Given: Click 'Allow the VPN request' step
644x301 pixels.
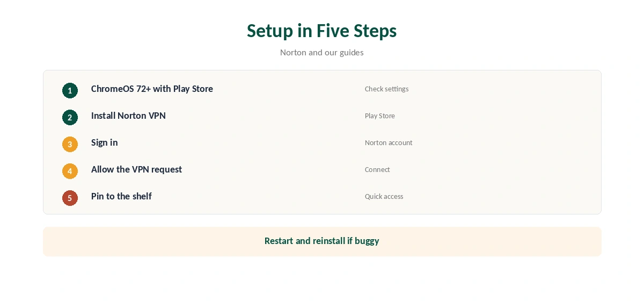Looking at the screenshot, I should coord(136,169).
